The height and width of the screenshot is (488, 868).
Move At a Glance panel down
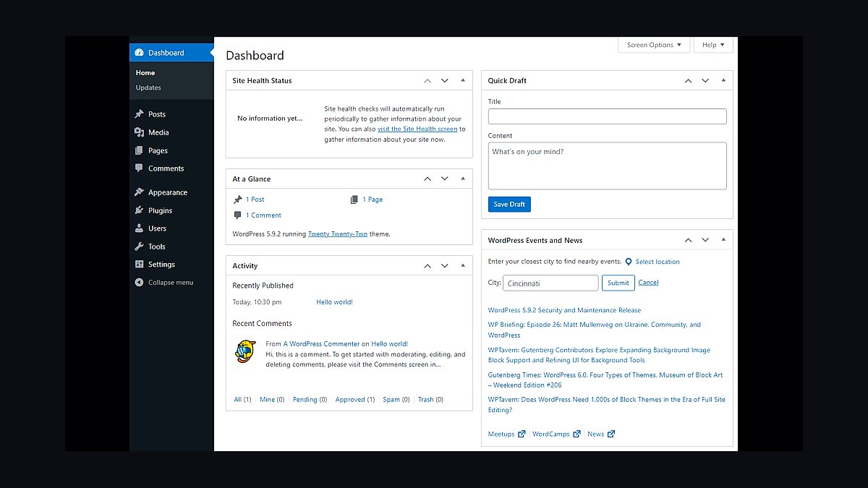click(445, 179)
